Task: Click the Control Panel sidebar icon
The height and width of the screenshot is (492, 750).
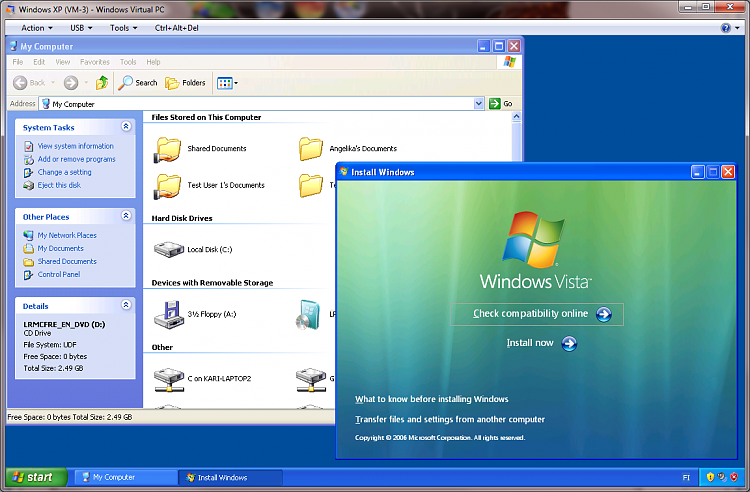Action: (x=29, y=274)
